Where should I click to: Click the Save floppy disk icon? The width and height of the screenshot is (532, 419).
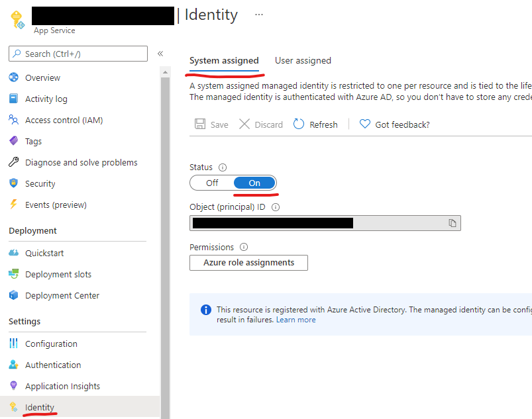pos(200,124)
